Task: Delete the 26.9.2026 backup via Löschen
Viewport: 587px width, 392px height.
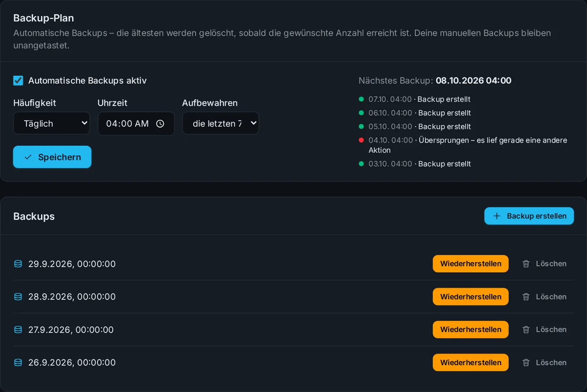Action: tap(544, 363)
